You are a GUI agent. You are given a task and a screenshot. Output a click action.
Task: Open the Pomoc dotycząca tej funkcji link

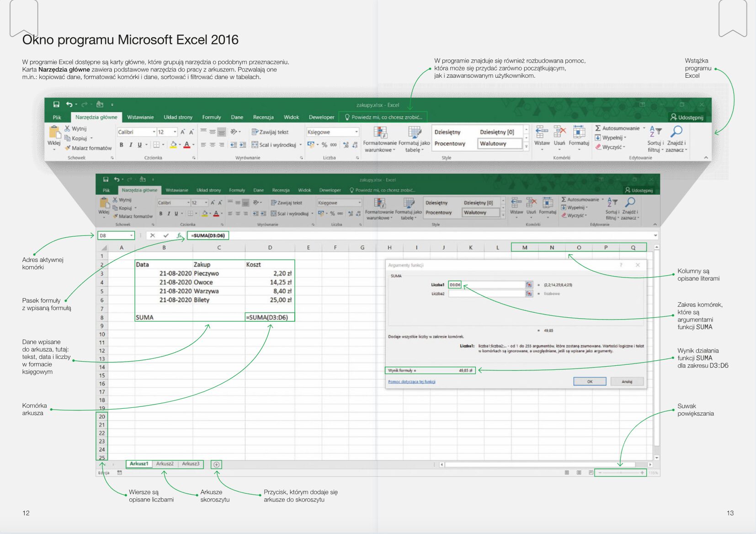click(412, 382)
